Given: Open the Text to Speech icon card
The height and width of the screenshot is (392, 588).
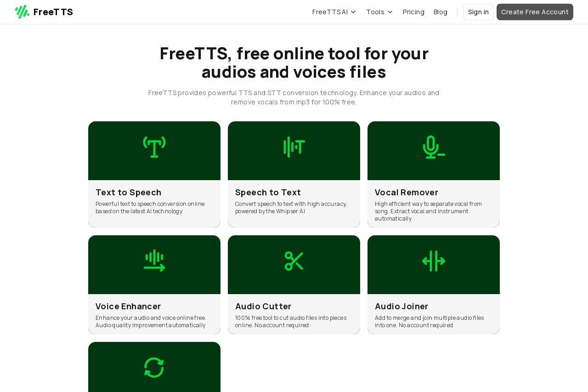Looking at the screenshot, I should point(154,147).
